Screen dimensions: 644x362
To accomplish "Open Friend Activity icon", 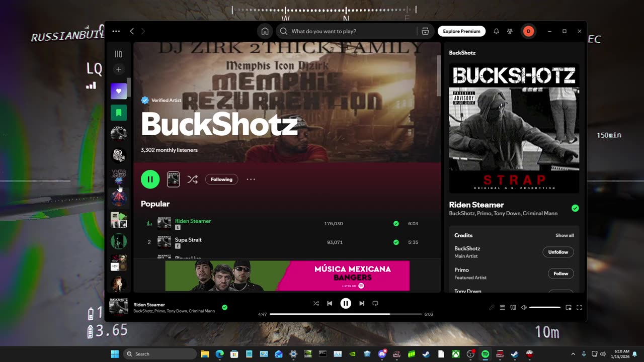I will click(510, 31).
